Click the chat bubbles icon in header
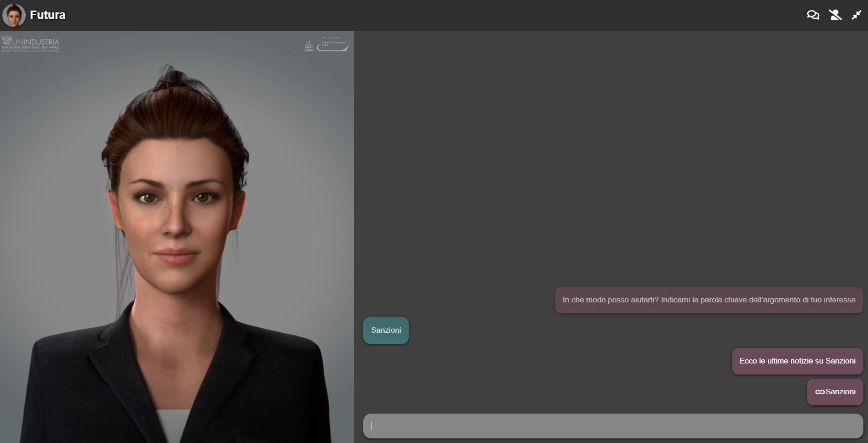Viewport: 868px width, 443px height. [x=813, y=15]
